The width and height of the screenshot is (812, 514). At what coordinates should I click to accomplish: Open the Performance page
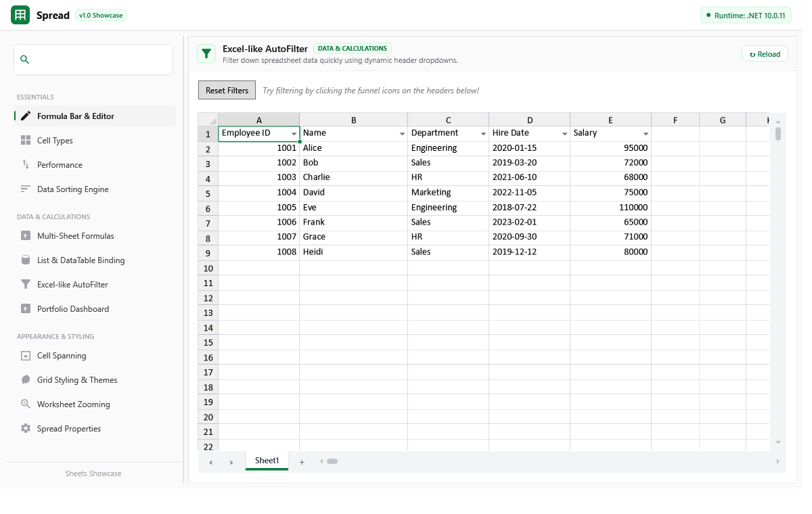[x=95, y=165]
